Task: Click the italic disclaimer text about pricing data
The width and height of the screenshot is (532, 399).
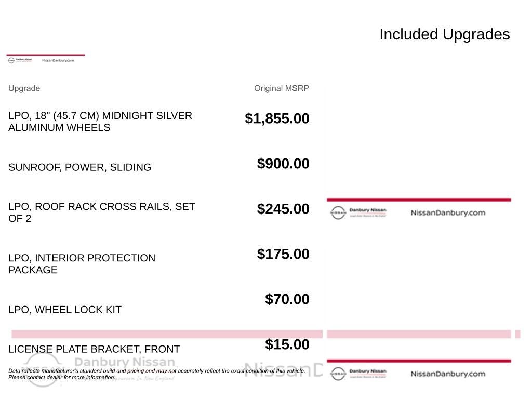Action: tap(157, 374)
